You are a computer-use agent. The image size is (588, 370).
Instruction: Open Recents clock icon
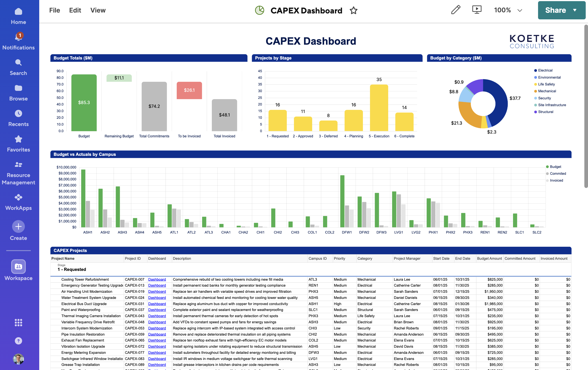[18, 114]
